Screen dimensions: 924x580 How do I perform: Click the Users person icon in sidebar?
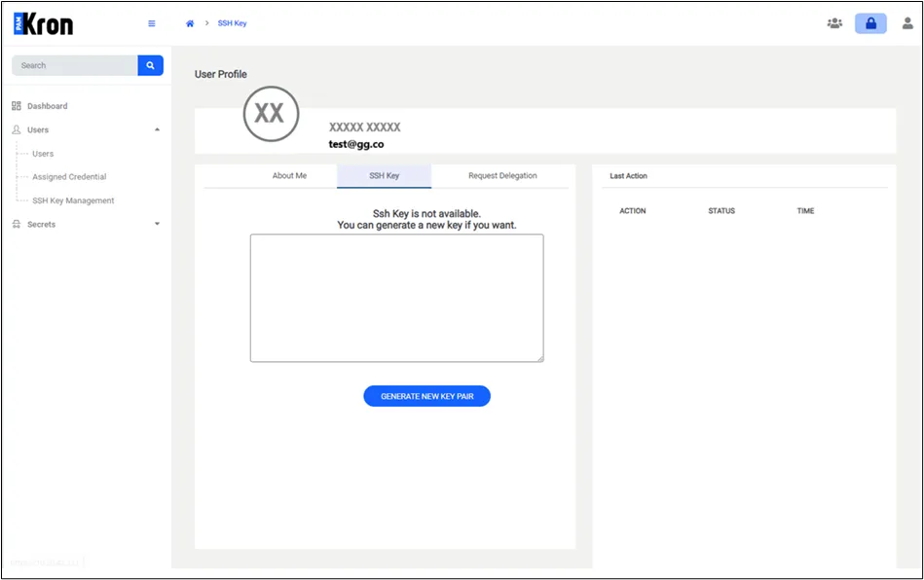[x=17, y=129]
